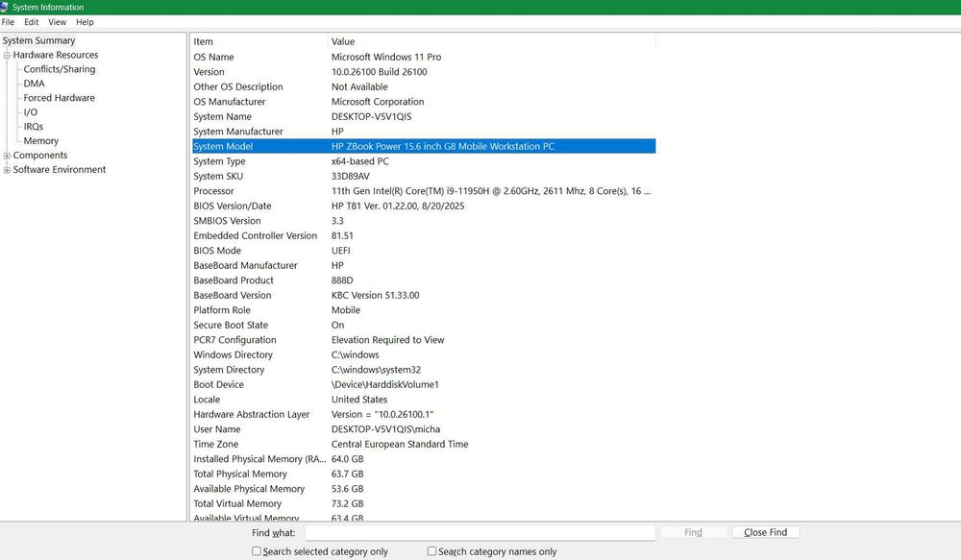Click the Find what input field

[x=480, y=532]
